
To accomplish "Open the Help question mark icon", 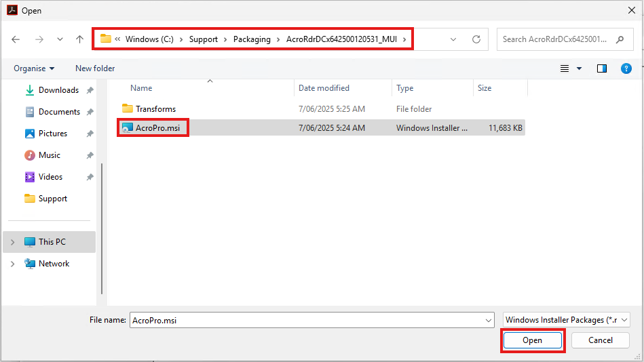I will click(x=626, y=68).
